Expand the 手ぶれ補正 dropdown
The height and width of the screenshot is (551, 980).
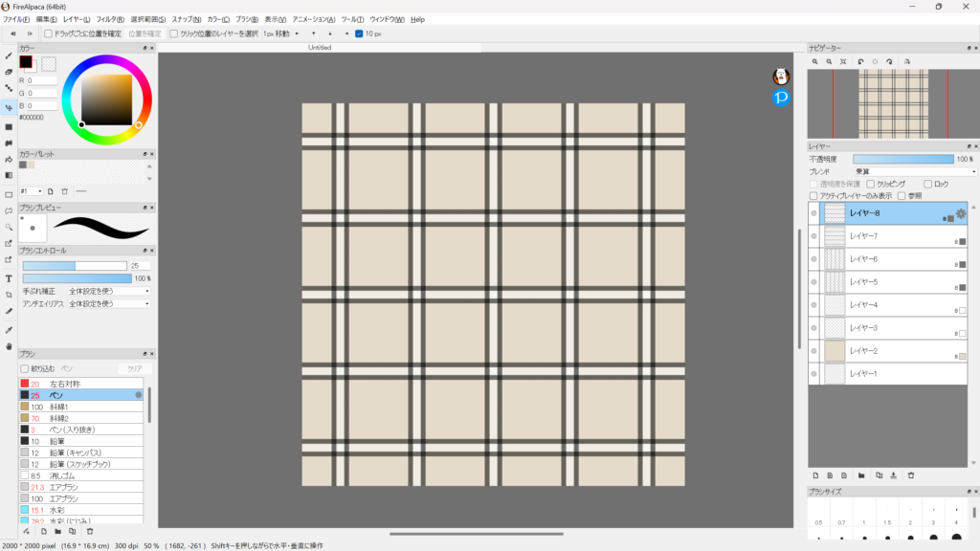[x=108, y=291]
